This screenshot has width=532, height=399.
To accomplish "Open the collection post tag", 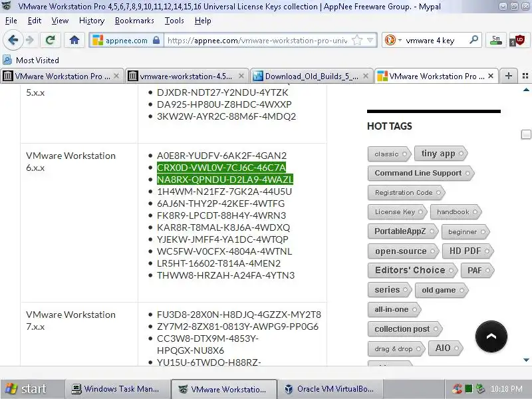I will (x=404, y=329).
